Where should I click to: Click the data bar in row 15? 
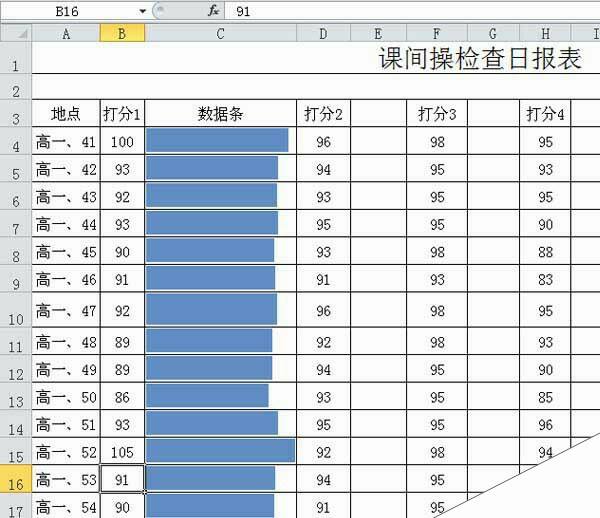(220, 451)
